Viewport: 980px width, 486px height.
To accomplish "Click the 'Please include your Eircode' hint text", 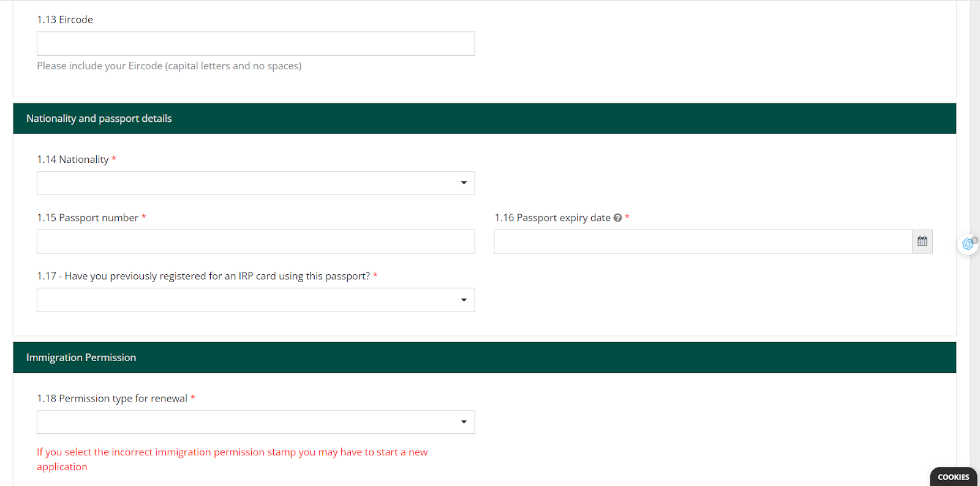I will [x=169, y=66].
